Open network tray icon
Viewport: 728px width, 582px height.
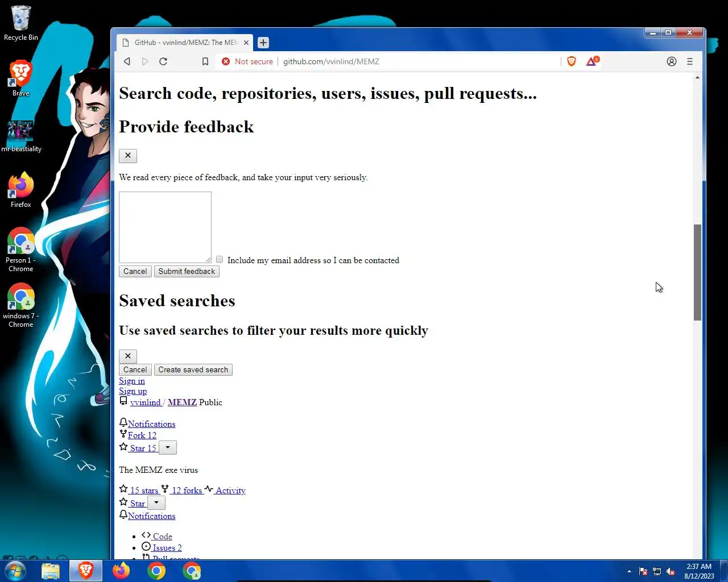tap(657, 571)
